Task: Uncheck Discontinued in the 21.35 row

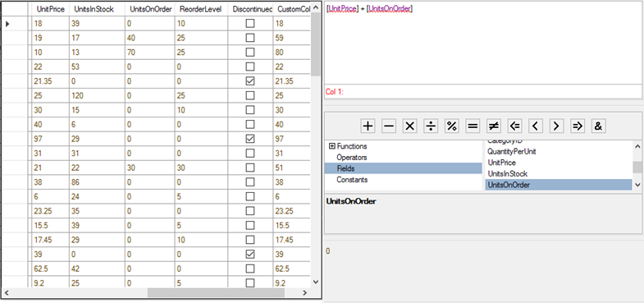Action: tap(249, 81)
